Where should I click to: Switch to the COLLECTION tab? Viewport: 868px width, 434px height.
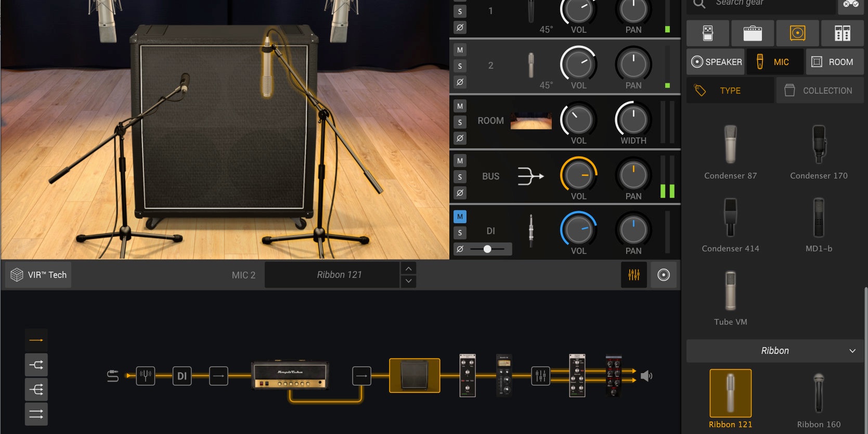(x=820, y=91)
